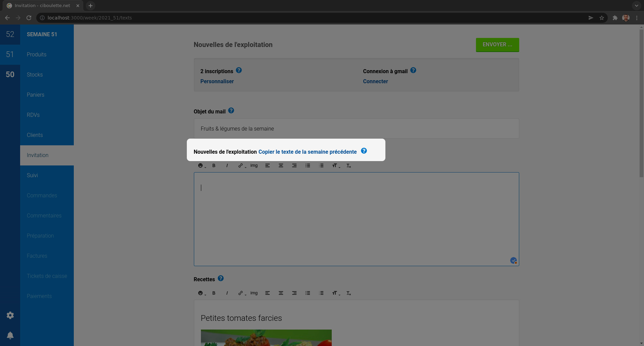
Task: Open link dropdown in Nouvelles toolbar
Action: [241, 166]
